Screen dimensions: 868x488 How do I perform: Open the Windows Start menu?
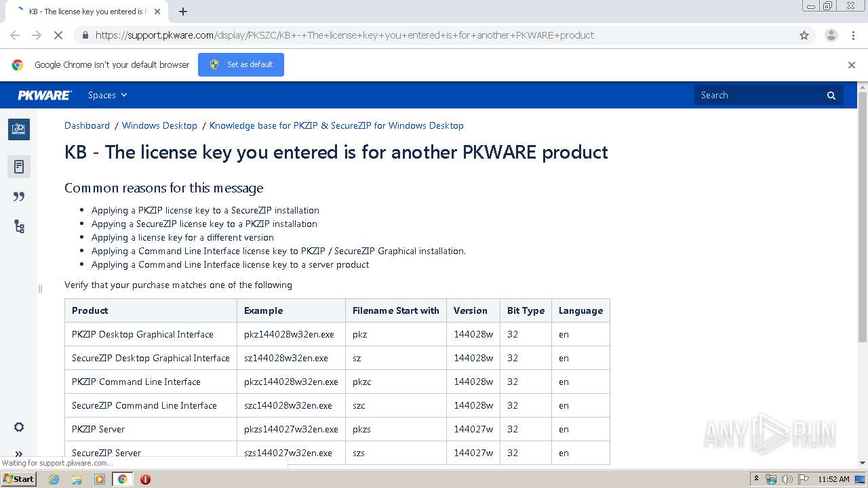[x=18, y=479]
